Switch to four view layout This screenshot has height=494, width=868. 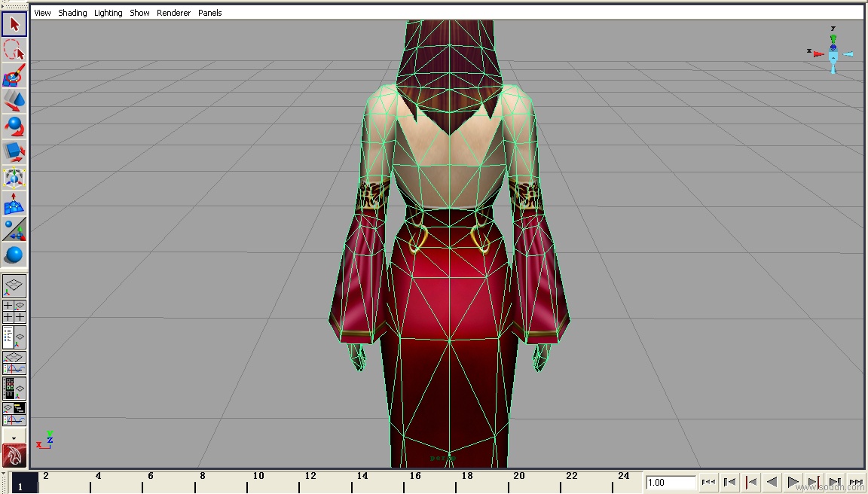tap(14, 312)
